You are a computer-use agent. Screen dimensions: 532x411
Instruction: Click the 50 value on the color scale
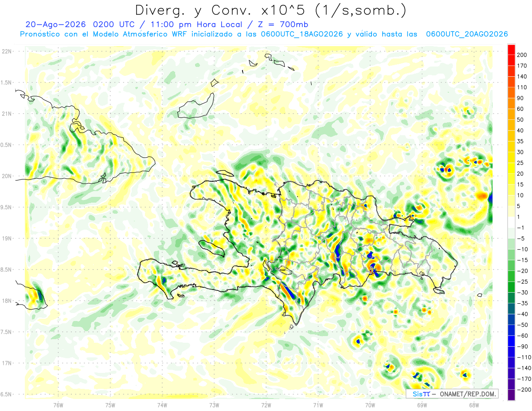520,120
